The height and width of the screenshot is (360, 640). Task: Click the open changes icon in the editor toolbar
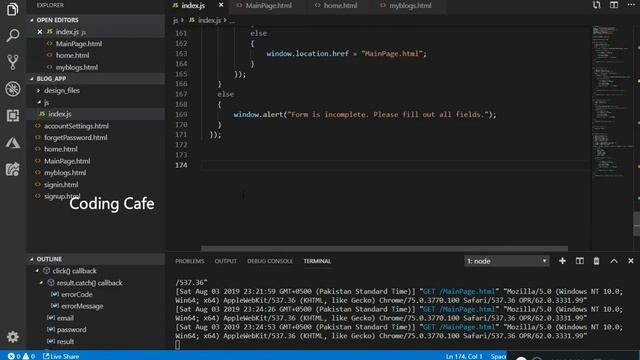[596, 5]
